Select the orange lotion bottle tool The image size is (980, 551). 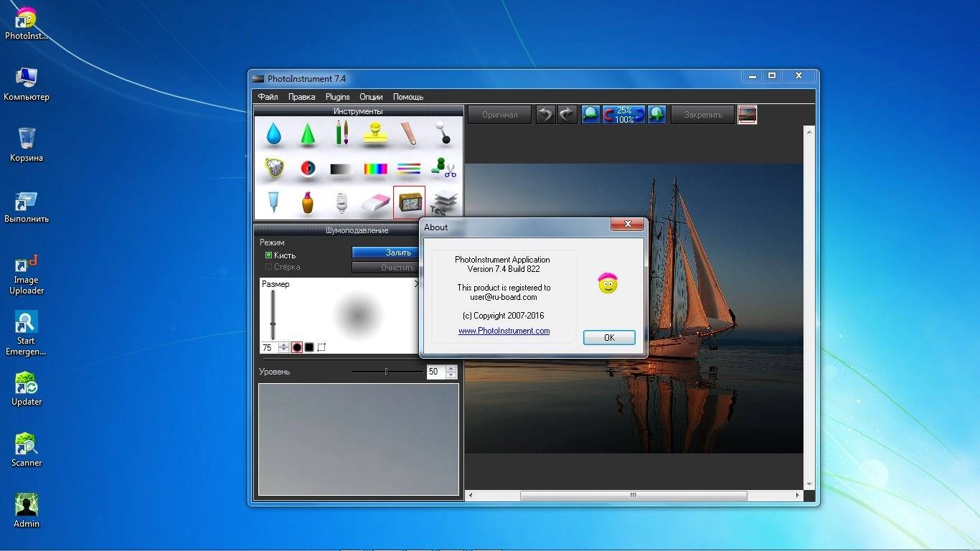click(x=307, y=202)
